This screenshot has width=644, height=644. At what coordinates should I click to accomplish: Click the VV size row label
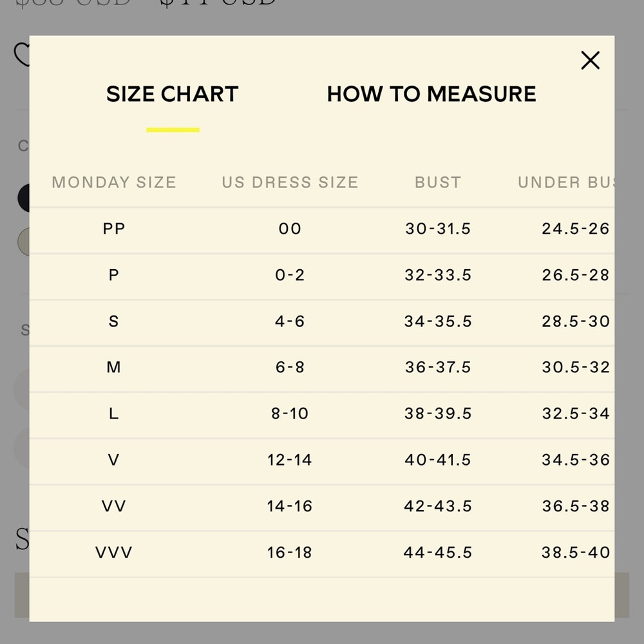114,506
